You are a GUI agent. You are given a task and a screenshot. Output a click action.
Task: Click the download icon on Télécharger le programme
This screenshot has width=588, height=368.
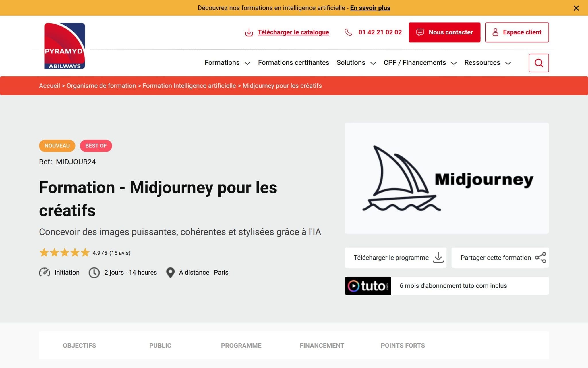[438, 258]
